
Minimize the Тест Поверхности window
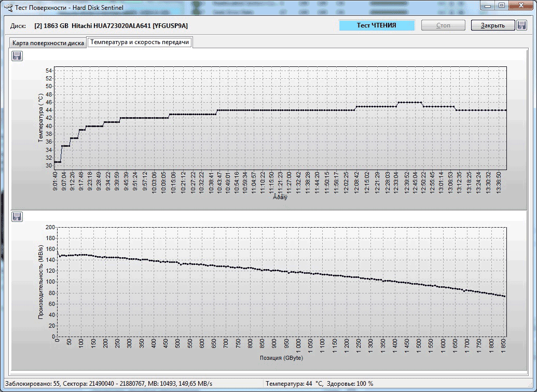[x=488, y=6]
